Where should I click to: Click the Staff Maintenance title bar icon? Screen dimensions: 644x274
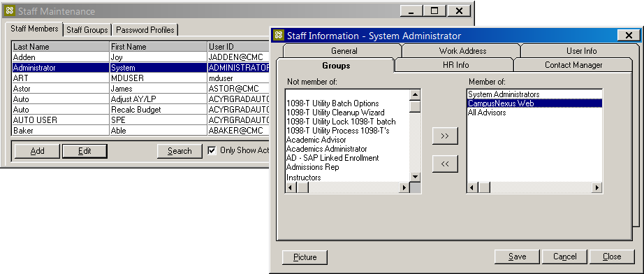(10, 11)
